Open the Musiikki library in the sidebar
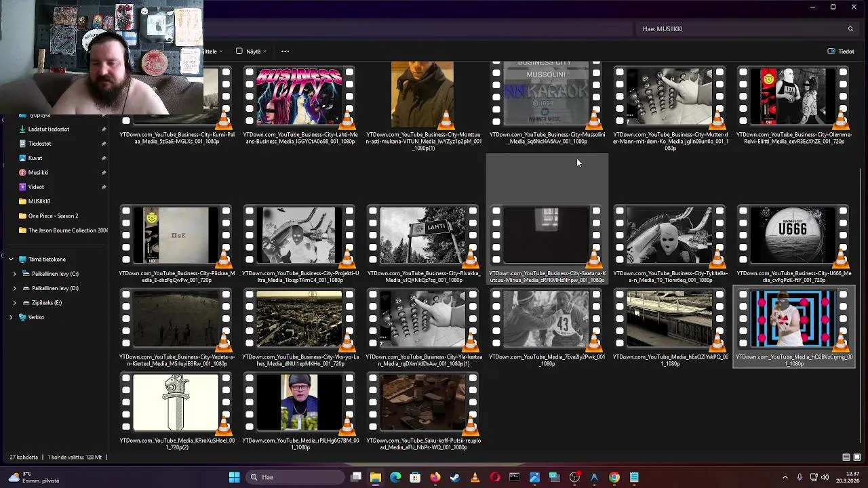Image resolution: width=868 pixels, height=488 pixels. tap(38, 172)
